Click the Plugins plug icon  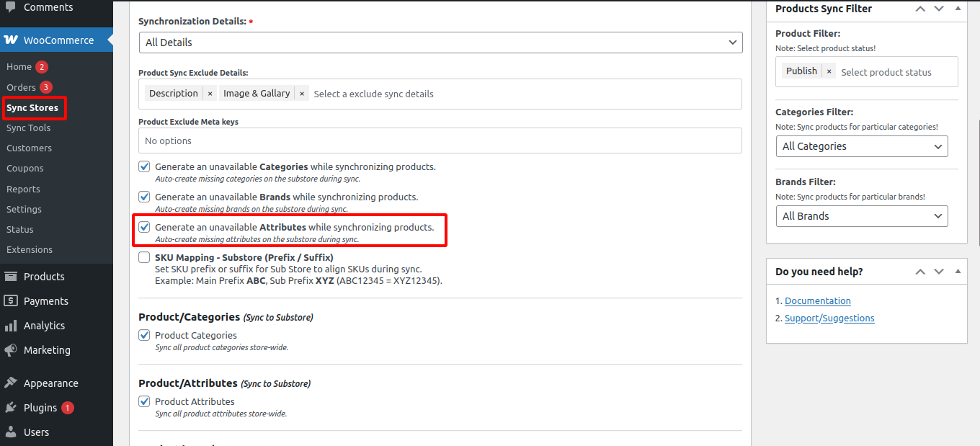click(x=11, y=408)
